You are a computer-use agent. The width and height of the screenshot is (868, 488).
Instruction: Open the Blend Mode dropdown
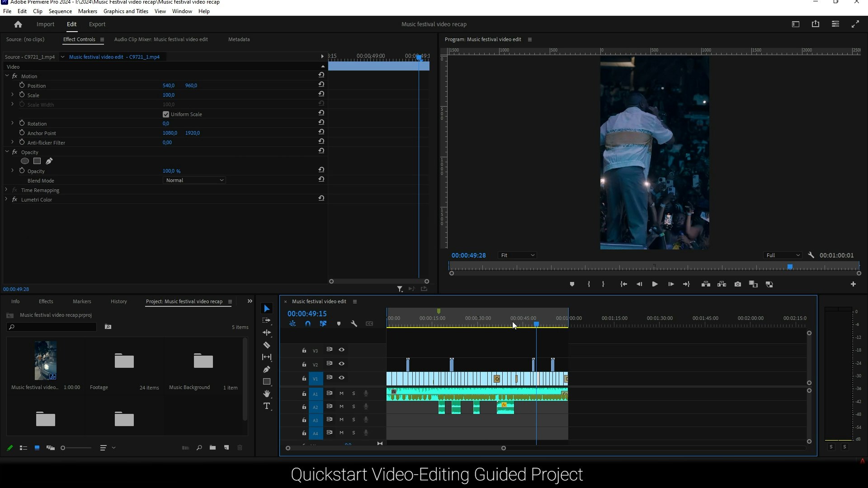pos(194,180)
